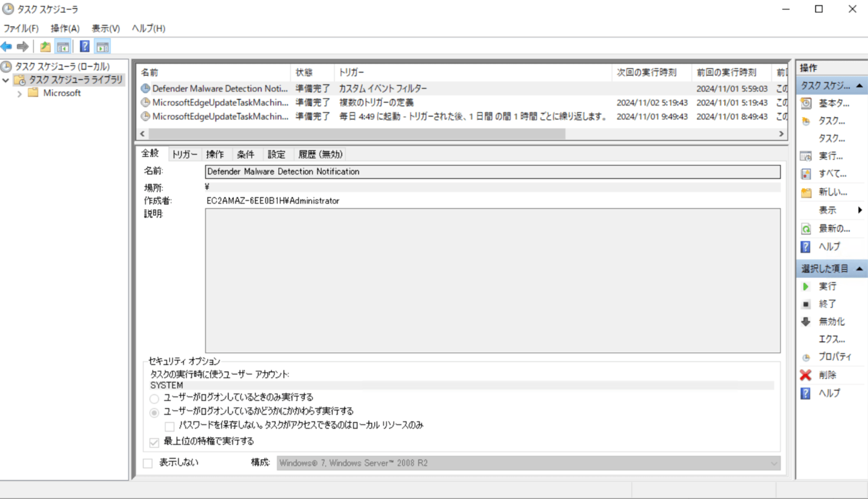
Task: Select ユーザーがログオンしているときのみ実行する radio button
Action: coord(154,398)
